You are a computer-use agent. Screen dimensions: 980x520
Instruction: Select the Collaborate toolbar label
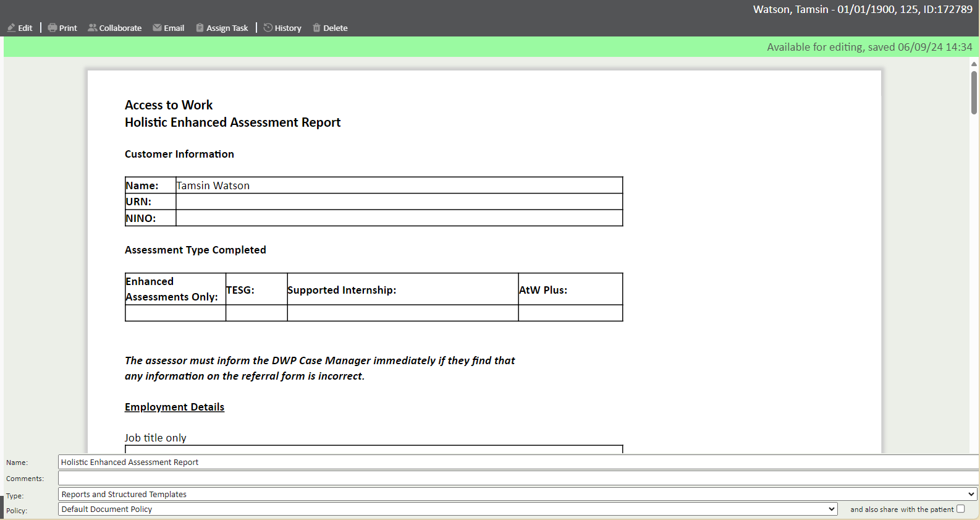point(120,28)
